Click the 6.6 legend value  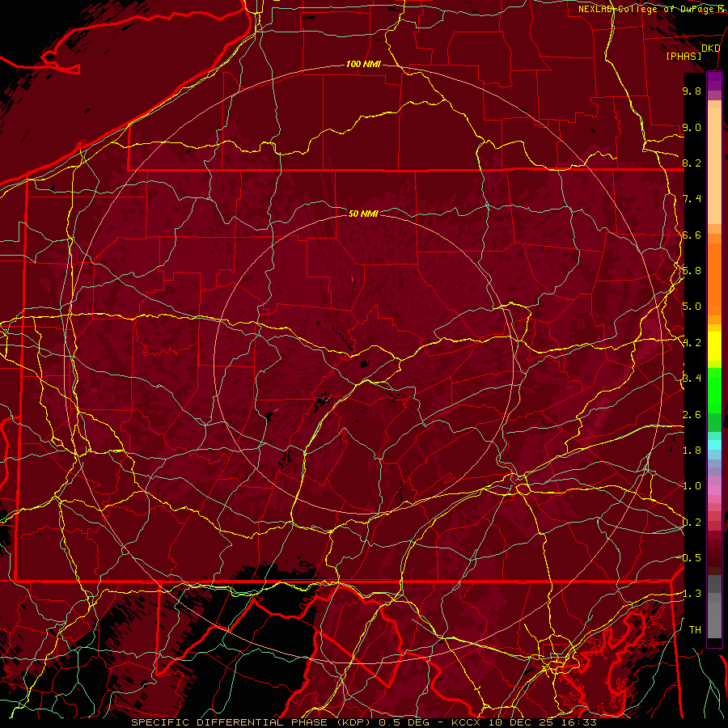(x=692, y=235)
